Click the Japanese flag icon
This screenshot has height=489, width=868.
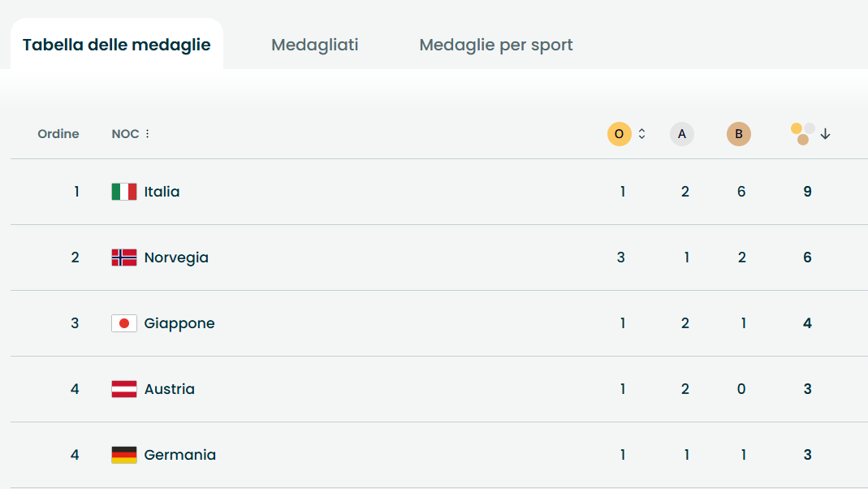pos(123,323)
